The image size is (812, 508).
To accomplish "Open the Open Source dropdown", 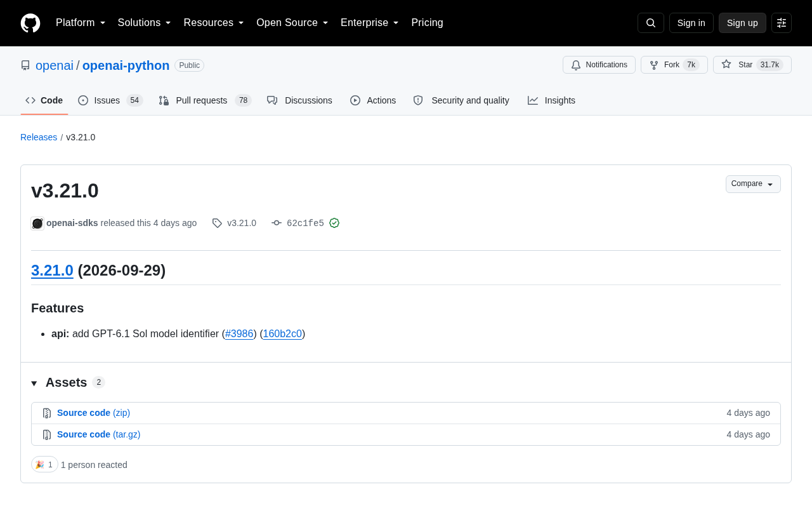I will (x=292, y=23).
